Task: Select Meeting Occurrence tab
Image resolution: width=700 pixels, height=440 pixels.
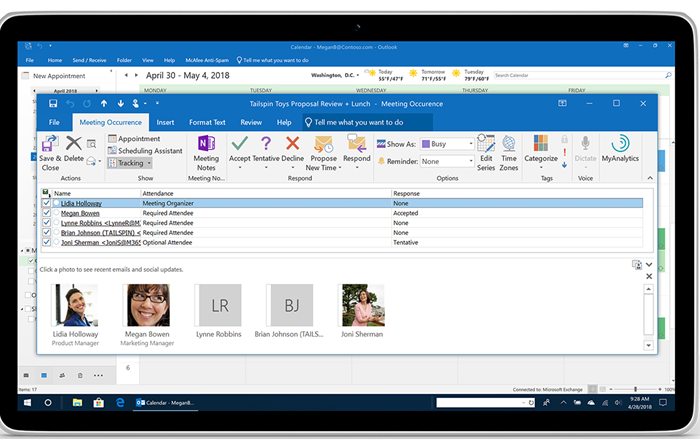Action: coord(110,122)
